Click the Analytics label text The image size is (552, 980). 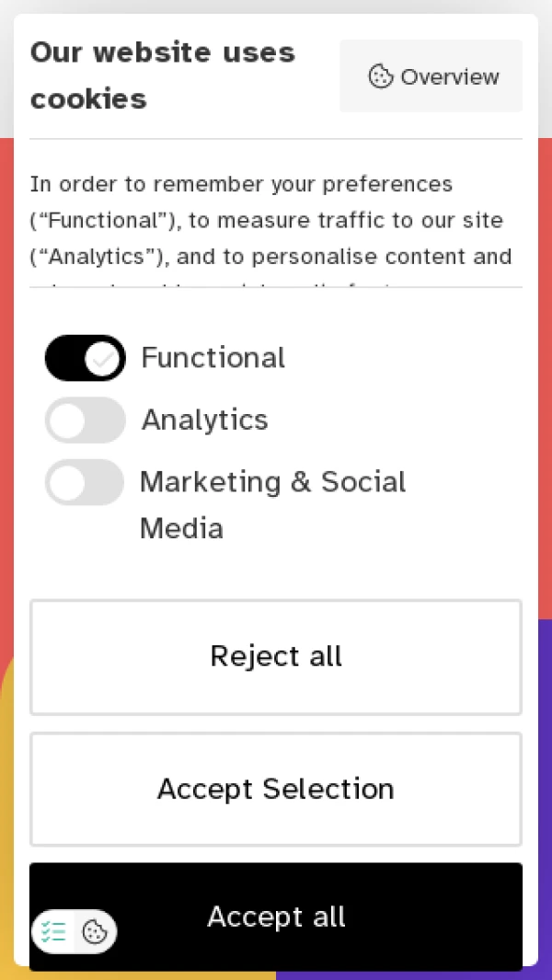coord(204,421)
